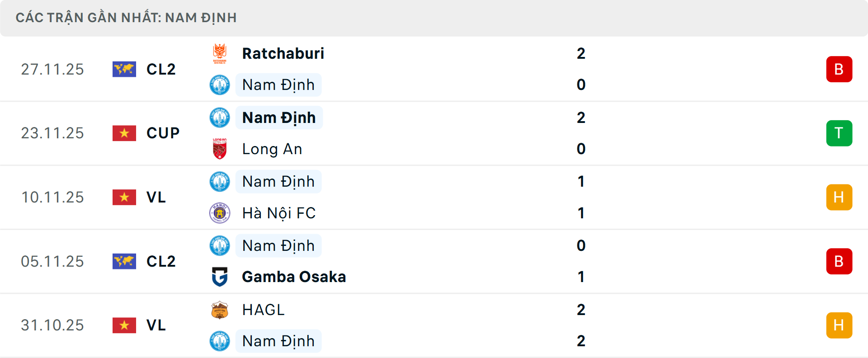Viewport: 868px width, 358px height.
Task: Click the Hà Nội FC club crest
Action: (220, 213)
